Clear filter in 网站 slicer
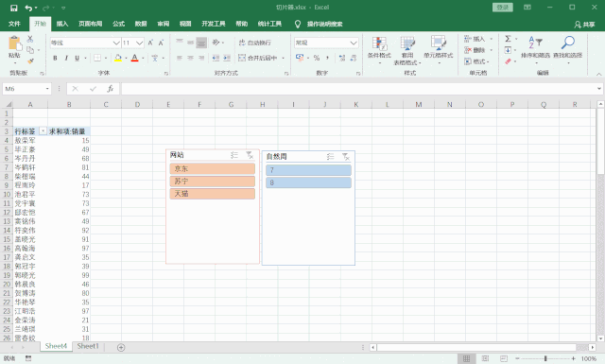This screenshot has height=364, width=605. pyautogui.click(x=250, y=155)
